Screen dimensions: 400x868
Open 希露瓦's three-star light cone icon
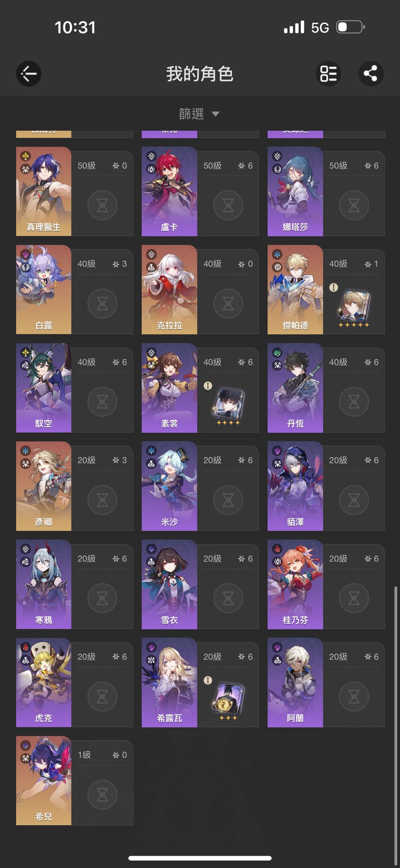click(228, 700)
